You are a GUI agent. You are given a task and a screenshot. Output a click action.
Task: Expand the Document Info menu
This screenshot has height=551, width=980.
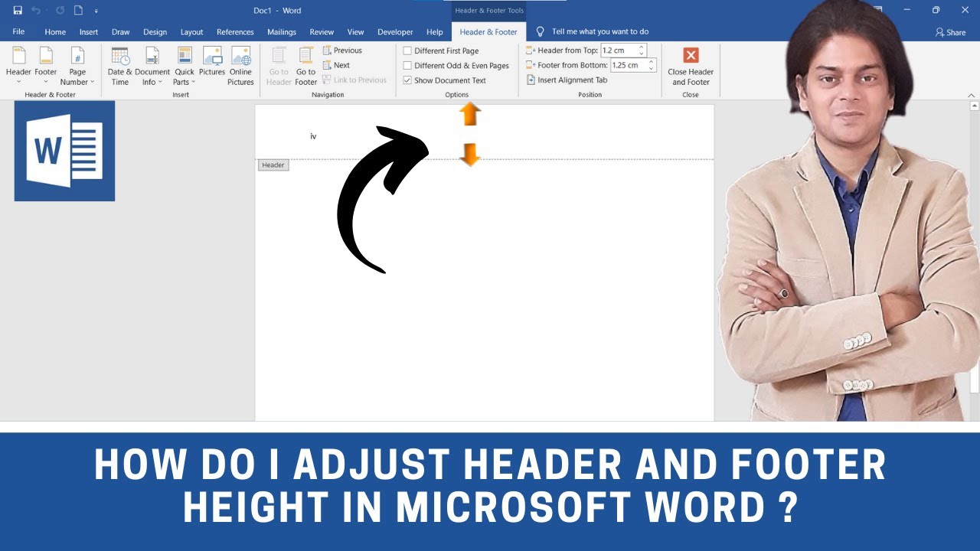[152, 66]
